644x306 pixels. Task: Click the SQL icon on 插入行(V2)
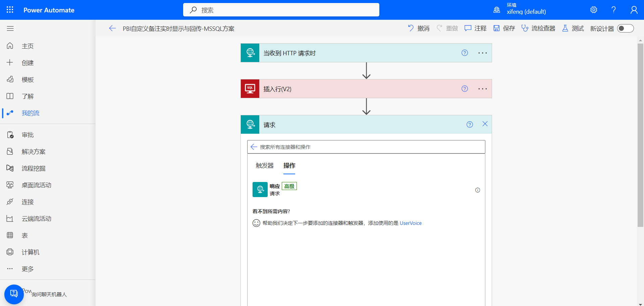click(250, 88)
